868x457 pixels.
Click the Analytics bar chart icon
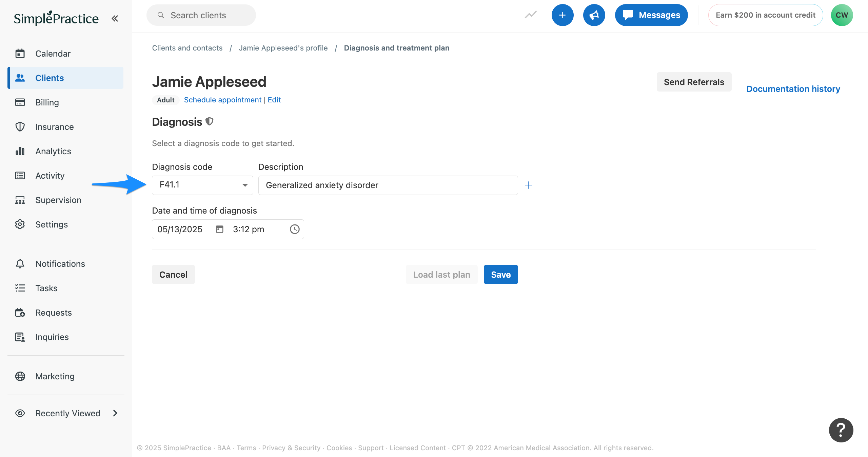[x=20, y=151]
